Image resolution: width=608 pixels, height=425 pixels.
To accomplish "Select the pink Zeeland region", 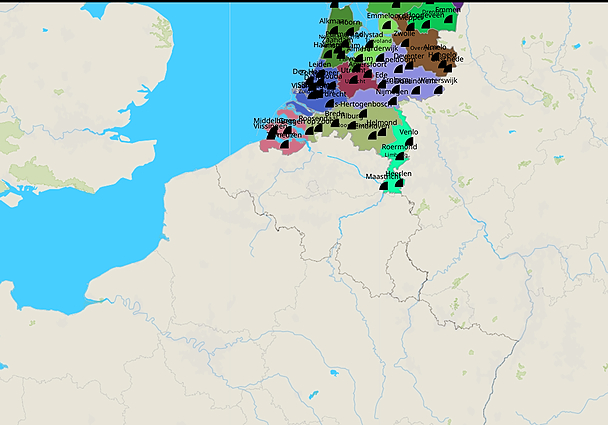I will point(266,145).
